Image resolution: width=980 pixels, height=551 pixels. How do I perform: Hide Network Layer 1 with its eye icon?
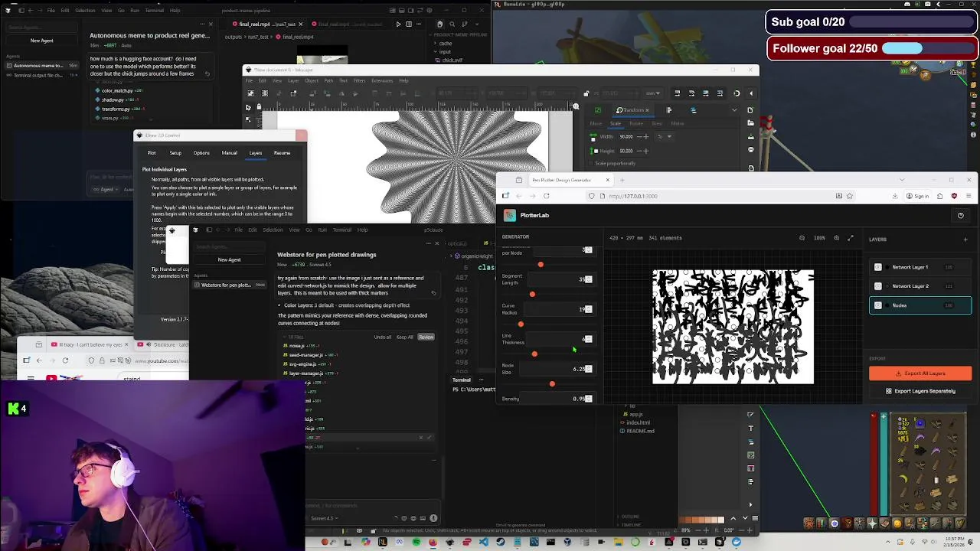click(x=878, y=267)
